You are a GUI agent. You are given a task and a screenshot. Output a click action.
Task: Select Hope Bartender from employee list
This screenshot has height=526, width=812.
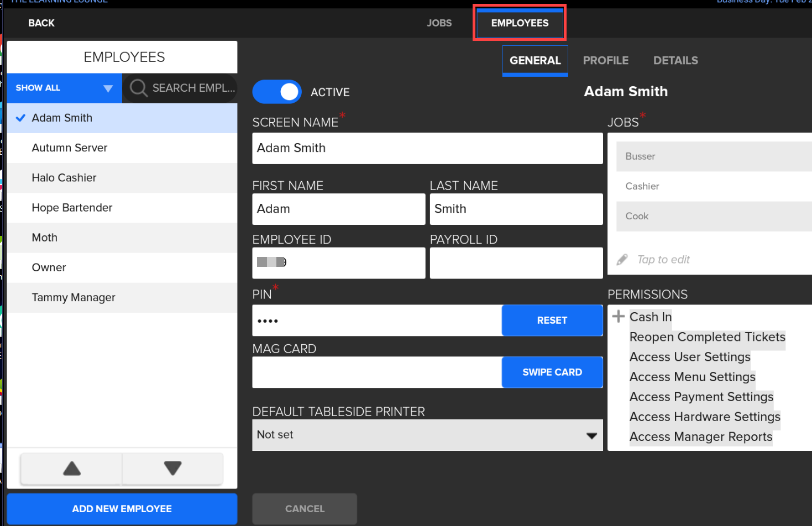[x=72, y=208]
